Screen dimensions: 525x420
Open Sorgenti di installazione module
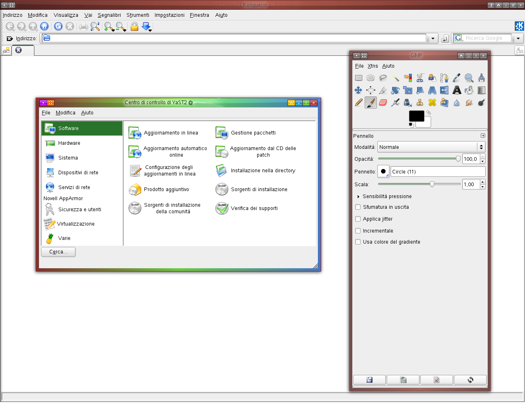click(x=251, y=189)
